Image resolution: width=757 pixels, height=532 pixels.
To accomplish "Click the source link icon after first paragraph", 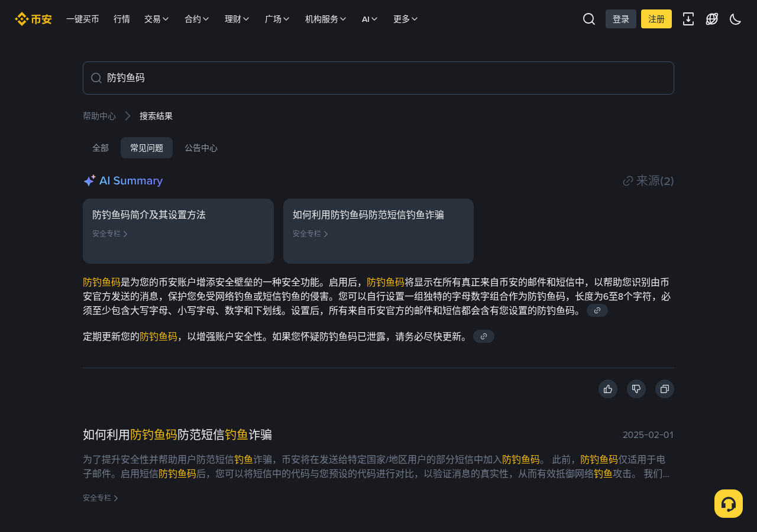I will pos(597,310).
